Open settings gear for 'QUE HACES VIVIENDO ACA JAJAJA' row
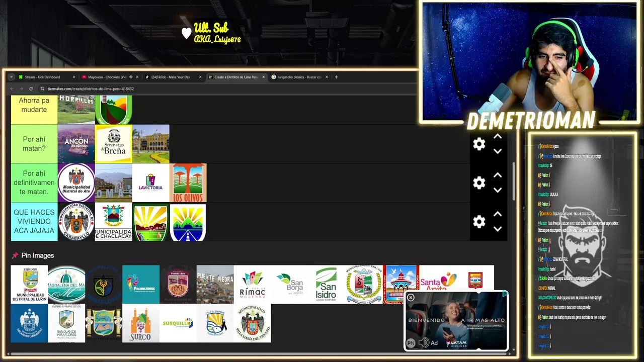 pos(479,222)
